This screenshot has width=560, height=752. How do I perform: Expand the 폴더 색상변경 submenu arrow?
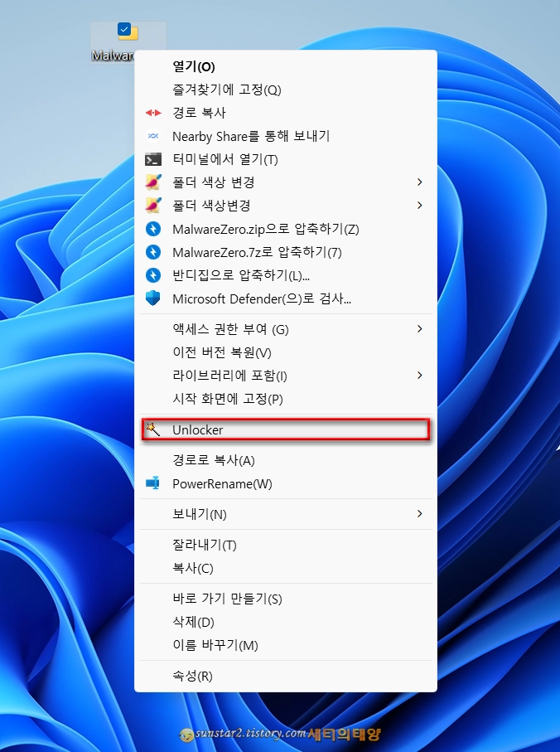point(420,206)
